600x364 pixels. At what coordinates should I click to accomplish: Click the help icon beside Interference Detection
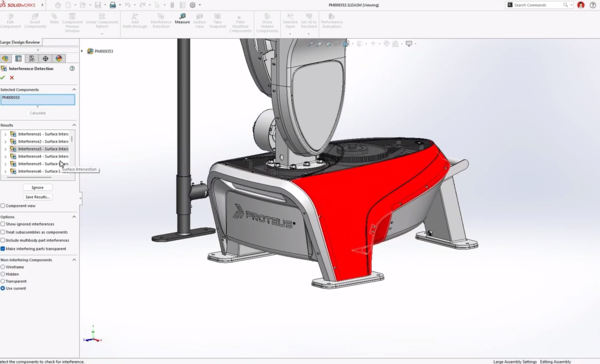tap(72, 69)
